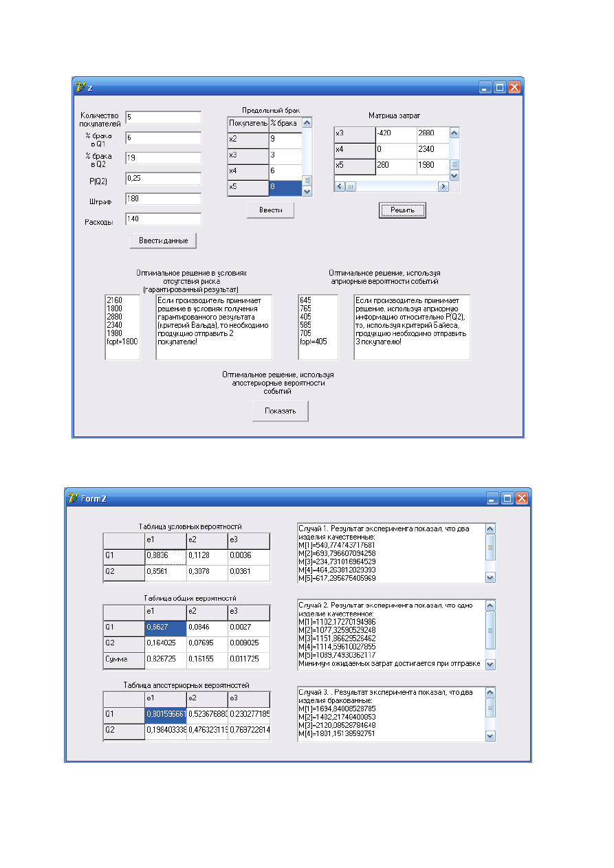Focus the Количество покупателей input field
Image resolution: width=614 pixels, height=868 pixels.
pyautogui.click(x=163, y=117)
